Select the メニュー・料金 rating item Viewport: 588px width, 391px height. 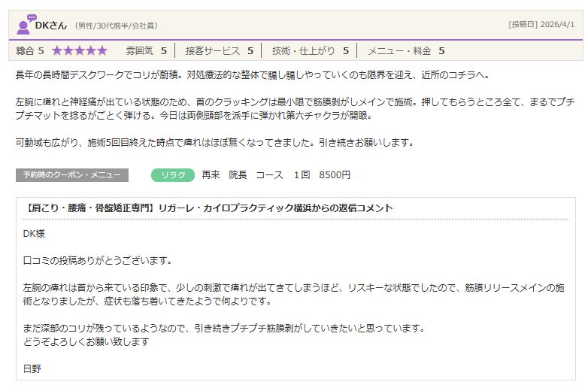pyautogui.click(x=405, y=51)
